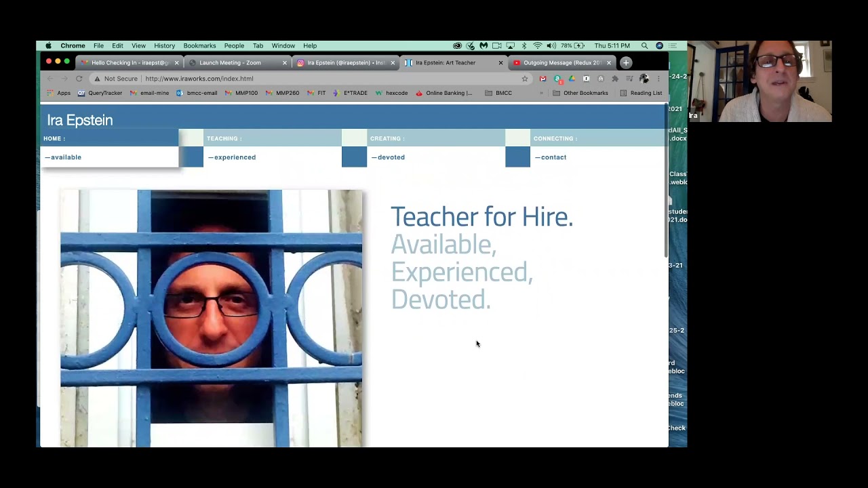Open the Reading List
Screen dimensions: 868x488
tap(641, 93)
